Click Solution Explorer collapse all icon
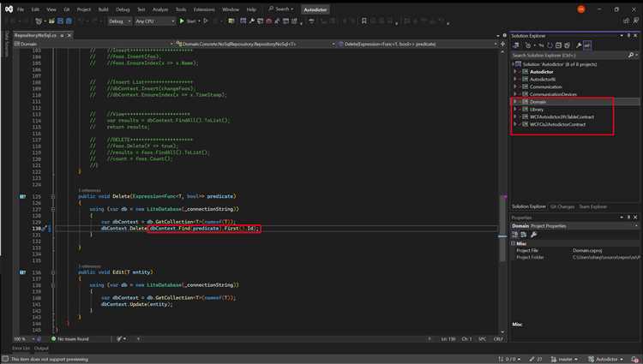Screen dimensions: 643x364 (x=558, y=45)
